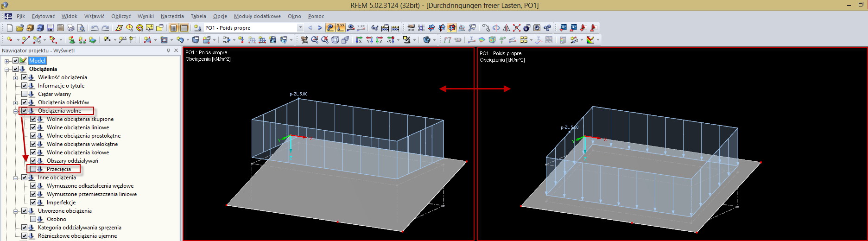This screenshot has height=241, width=868.
Task: Click the dimension tool icon
Action: (x=107, y=40)
